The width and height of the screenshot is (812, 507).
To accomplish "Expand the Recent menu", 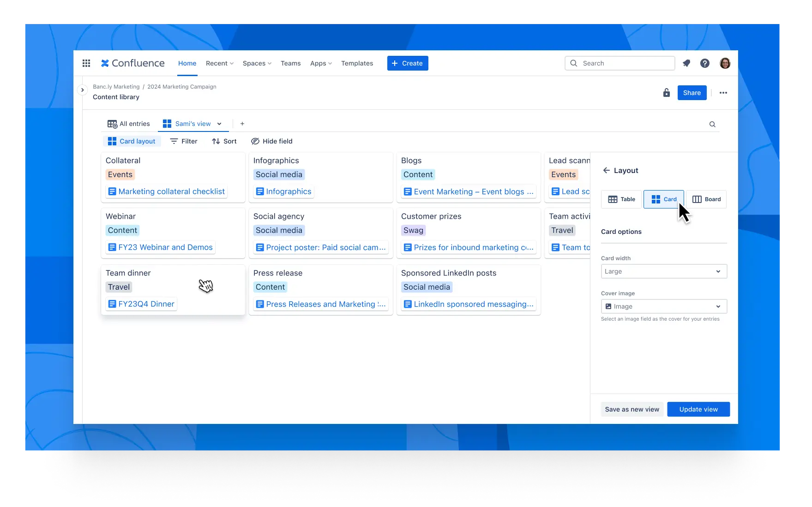I will click(220, 63).
